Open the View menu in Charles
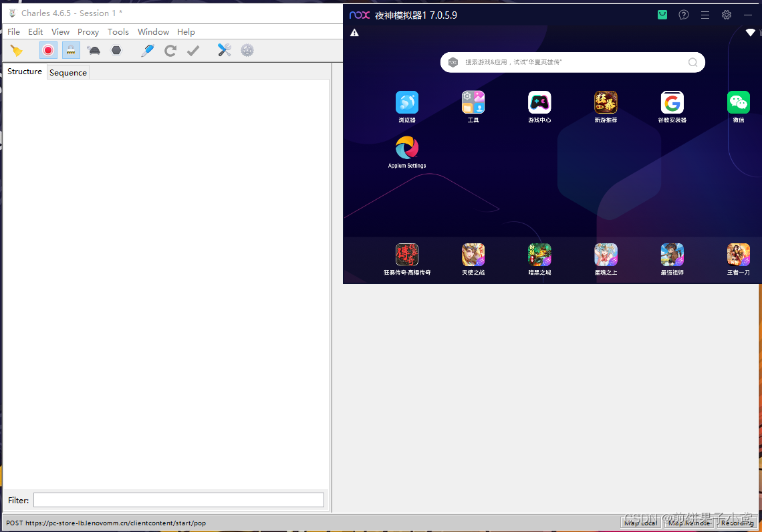 coord(60,31)
